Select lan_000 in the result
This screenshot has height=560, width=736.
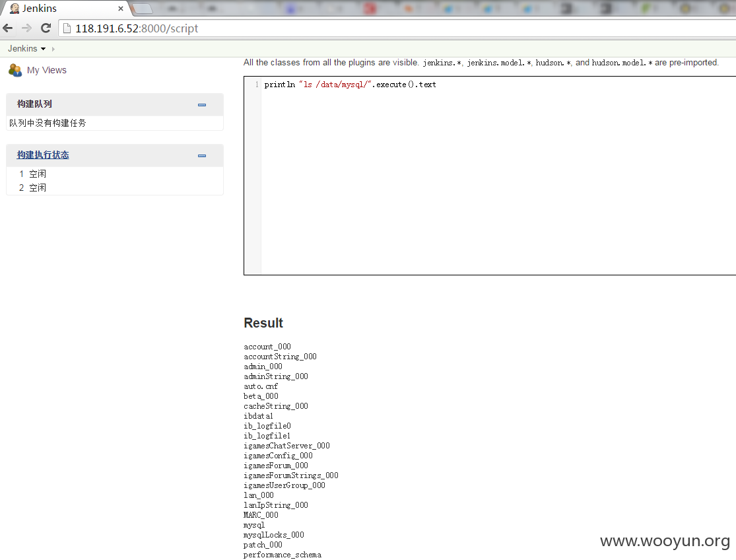259,495
